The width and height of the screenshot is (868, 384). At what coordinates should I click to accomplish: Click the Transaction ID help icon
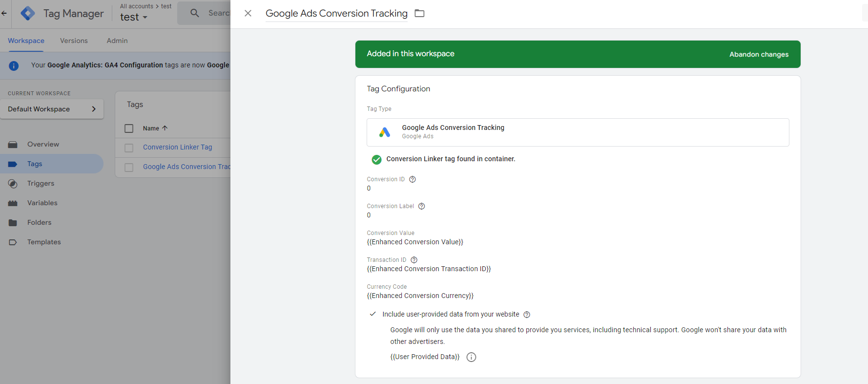(414, 260)
